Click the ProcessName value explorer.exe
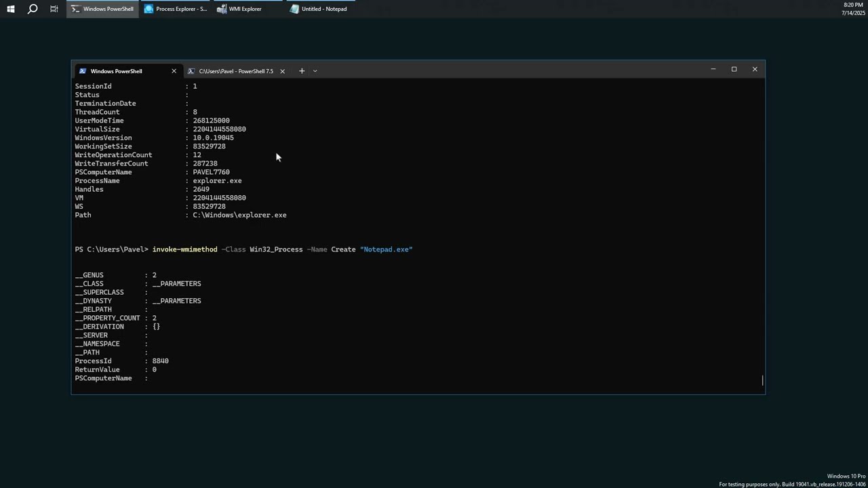Screen dimensions: 868x488 pyautogui.click(x=217, y=181)
